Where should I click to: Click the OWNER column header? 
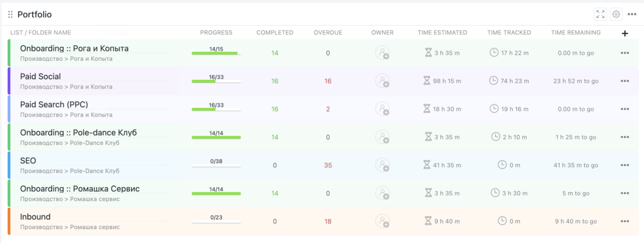click(382, 32)
